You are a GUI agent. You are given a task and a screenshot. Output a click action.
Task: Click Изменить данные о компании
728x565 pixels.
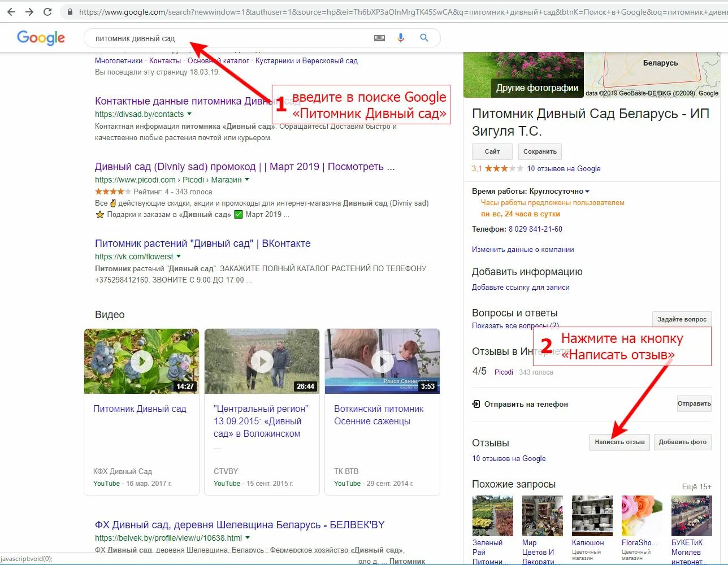pos(523,249)
